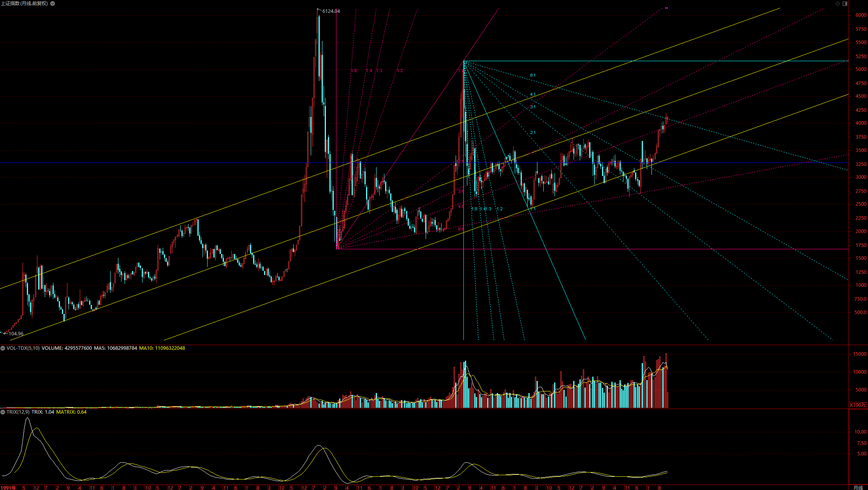Click the 月线 period label at bottom right

(858, 488)
